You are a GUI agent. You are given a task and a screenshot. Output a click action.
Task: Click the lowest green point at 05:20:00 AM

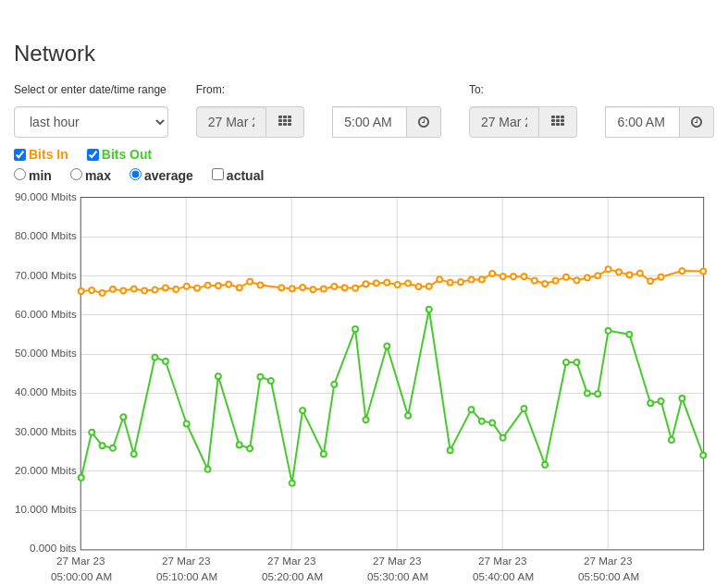tap(292, 483)
